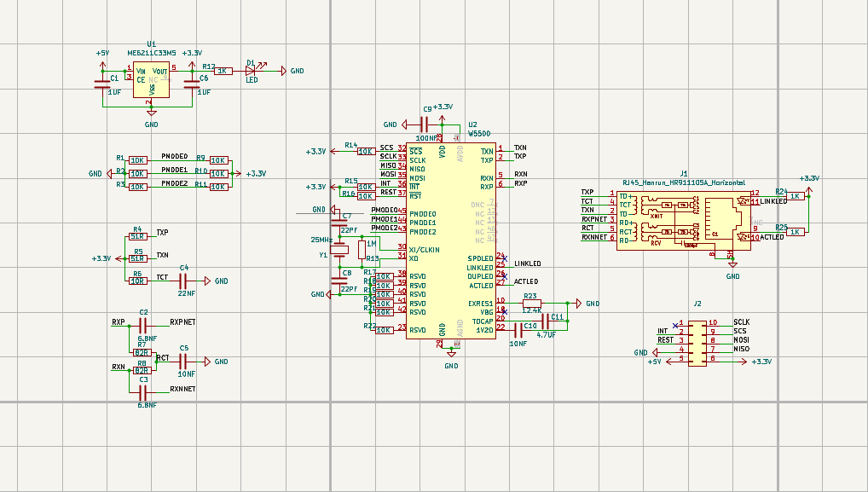Click the D1 LED diode symbol

[x=252, y=71]
